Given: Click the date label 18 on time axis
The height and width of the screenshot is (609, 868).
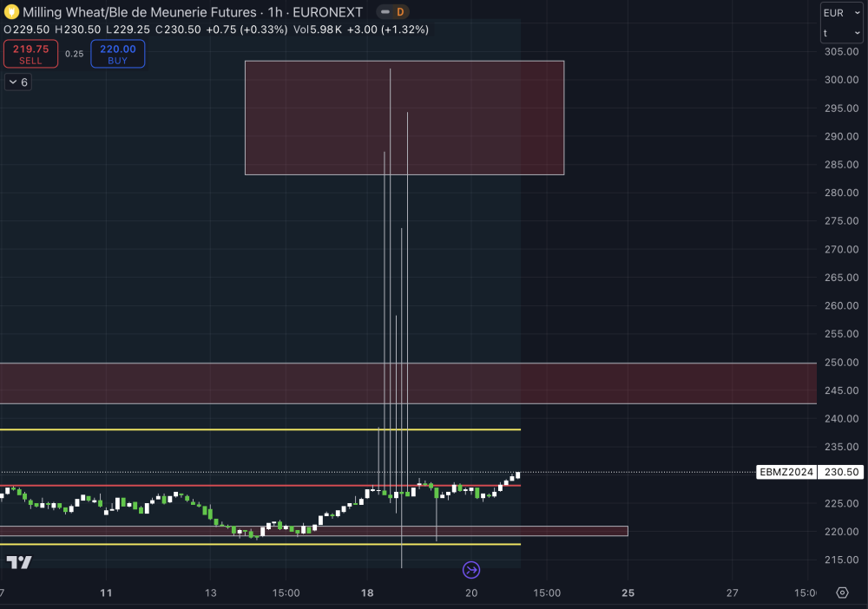Looking at the screenshot, I should 367,593.
